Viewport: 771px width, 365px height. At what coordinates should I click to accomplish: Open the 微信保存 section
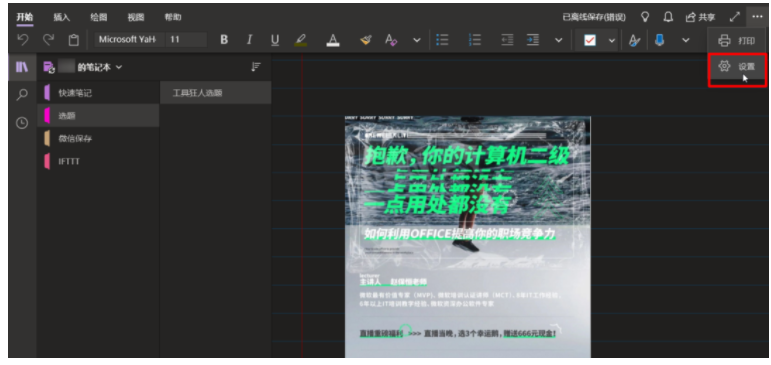[98, 139]
